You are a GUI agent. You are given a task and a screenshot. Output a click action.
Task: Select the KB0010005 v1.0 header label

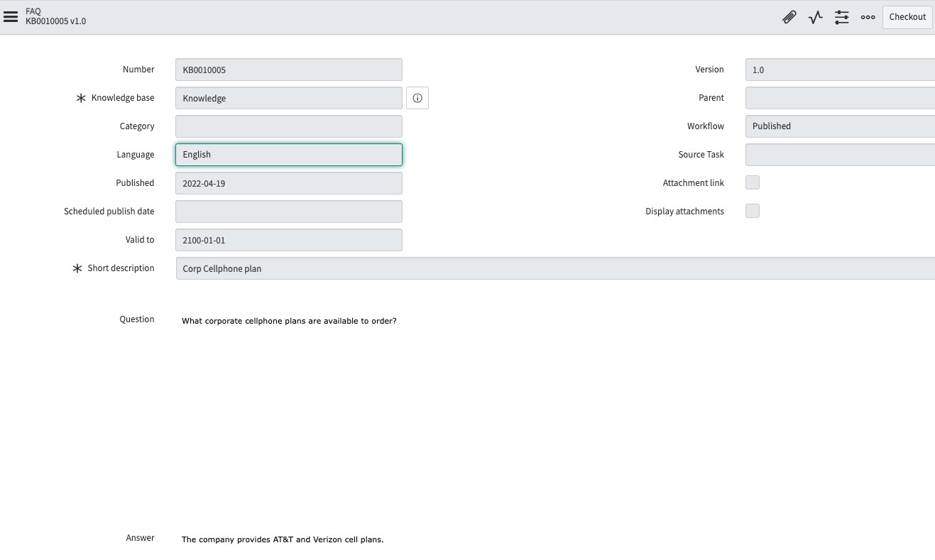coord(55,21)
